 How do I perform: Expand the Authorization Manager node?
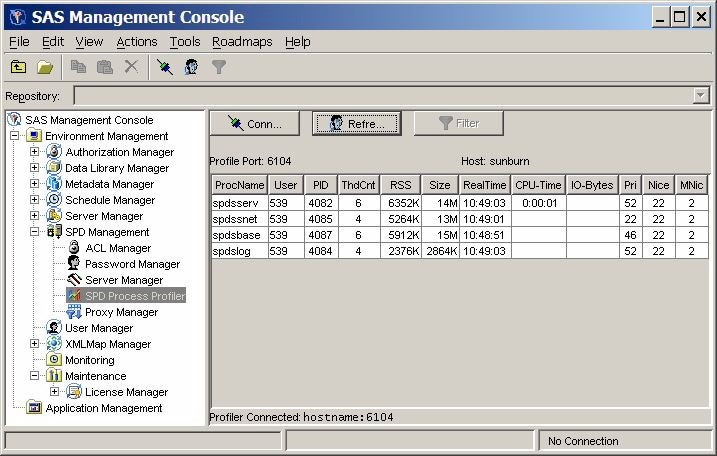(34, 152)
